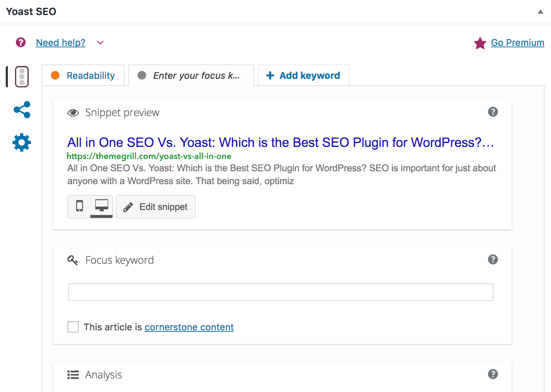Expand the Need help dropdown chevron
Viewport: 551px width, 392px height.
click(x=100, y=43)
